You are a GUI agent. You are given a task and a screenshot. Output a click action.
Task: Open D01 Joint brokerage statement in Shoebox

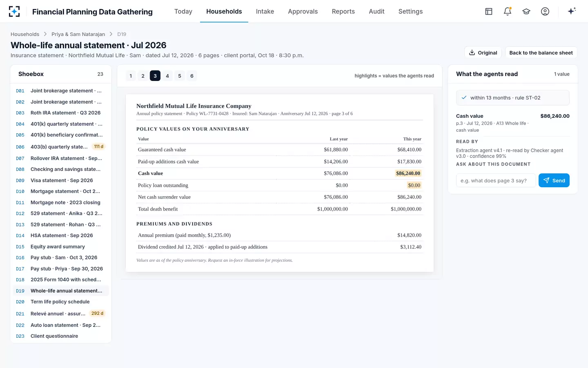coord(61,91)
